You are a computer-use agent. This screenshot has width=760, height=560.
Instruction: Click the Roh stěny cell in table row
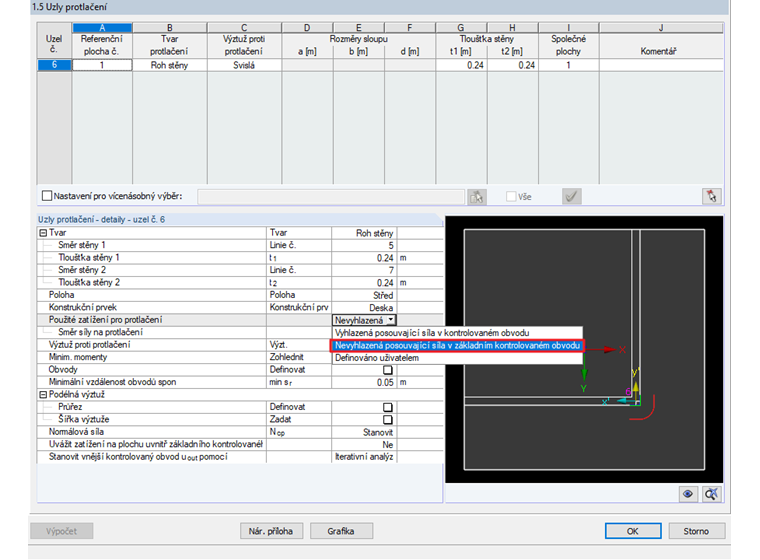170,65
